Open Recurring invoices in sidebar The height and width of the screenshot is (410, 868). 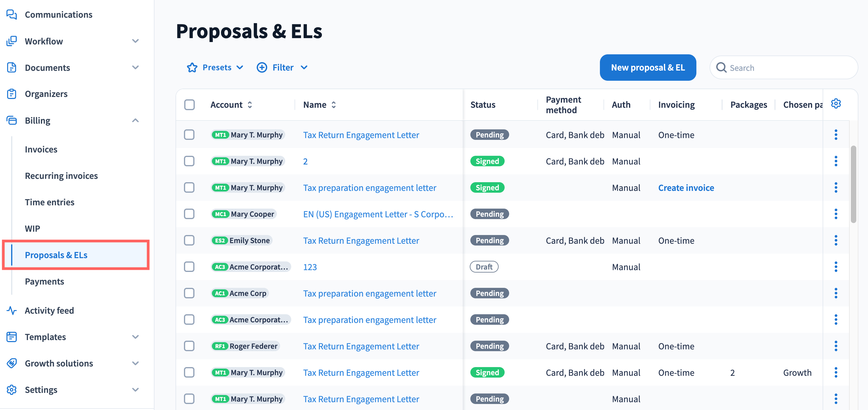pyautogui.click(x=61, y=176)
